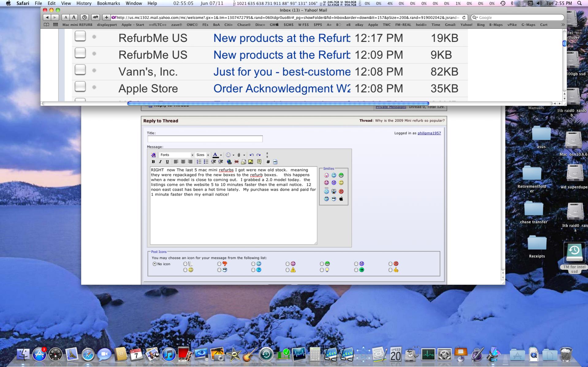Open the text color dropdown arrow
Image resolution: width=588 pixels, height=367 pixels.
click(x=221, y=155)
